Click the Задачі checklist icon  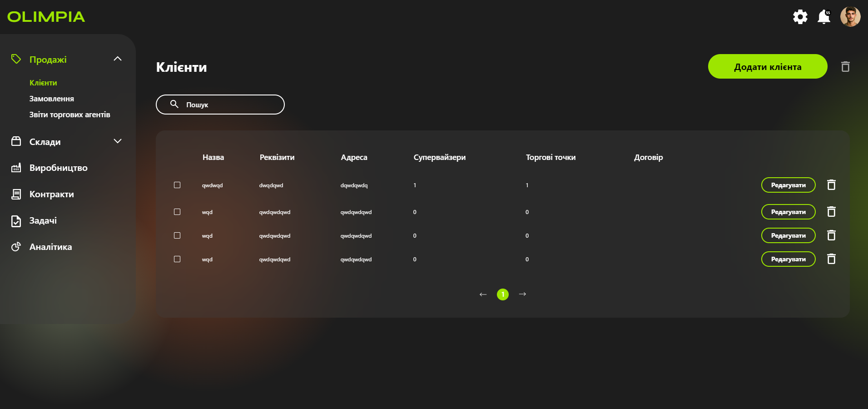[16, 221]
